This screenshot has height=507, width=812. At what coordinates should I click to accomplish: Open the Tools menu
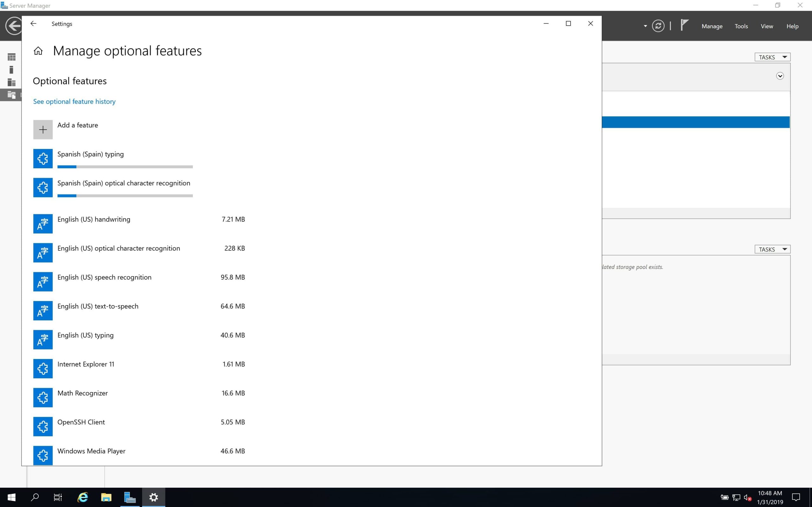point(741,26)
